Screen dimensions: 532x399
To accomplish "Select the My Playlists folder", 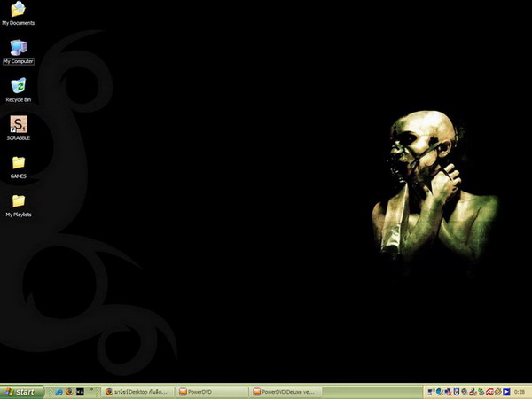I will [x=19, y=206].
